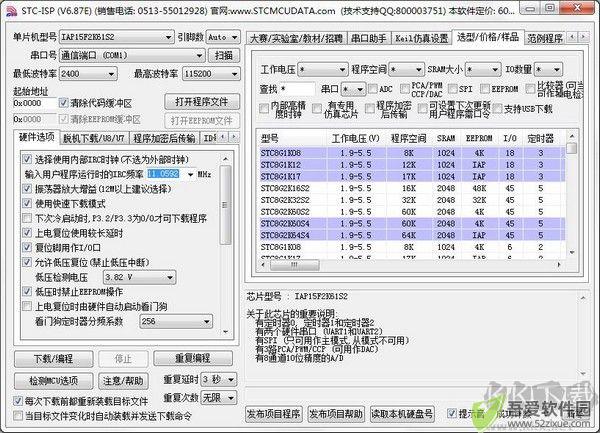This screenshot has height=433, width=600.
Task: Click hardware options list scroll-up arrow
Action: pyautogui.click(x=225, y=159)
